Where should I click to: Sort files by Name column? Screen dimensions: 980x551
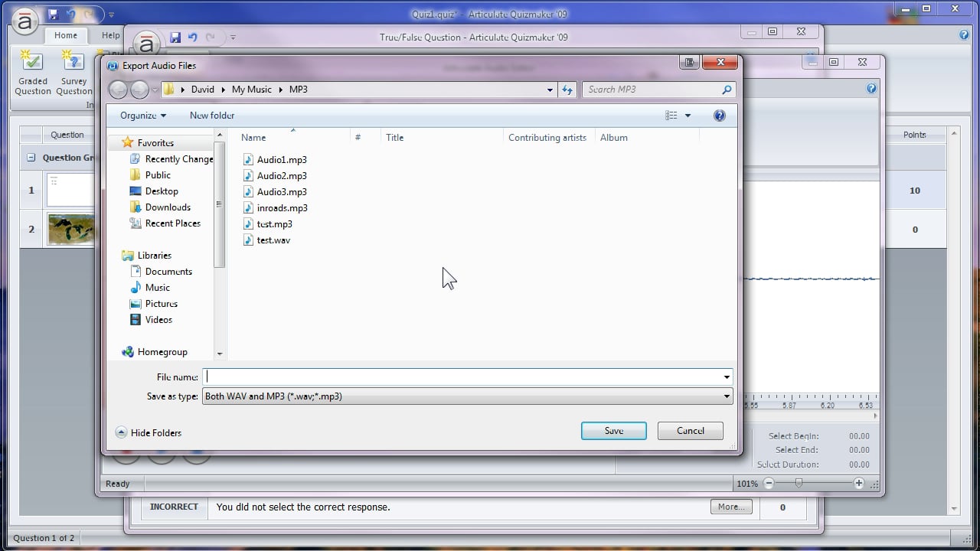coord(253,138)
